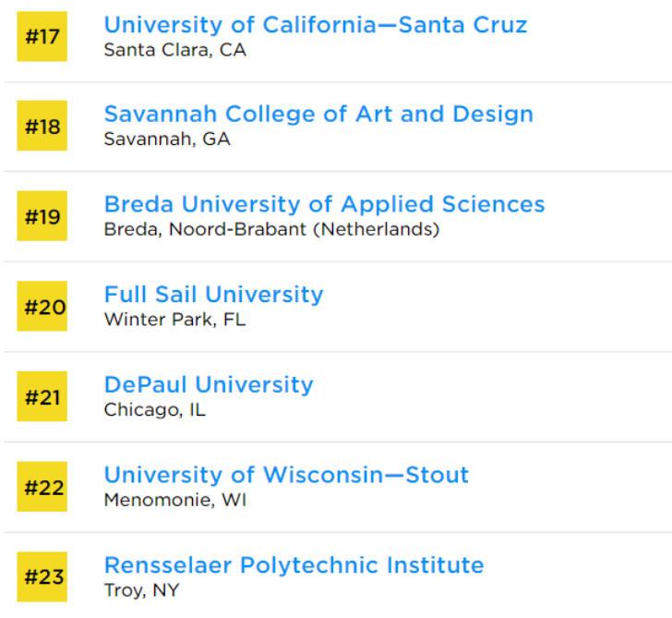Click the #23 rank badge

(42, 576)
